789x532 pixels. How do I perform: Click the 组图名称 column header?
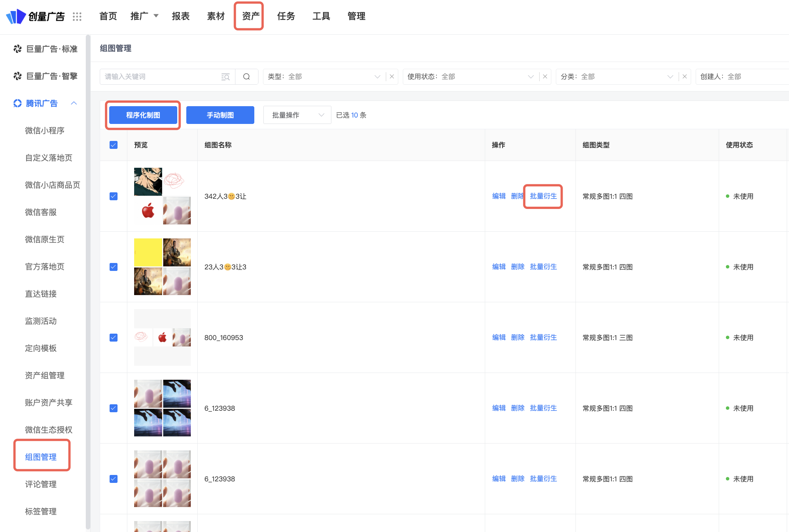218,145
